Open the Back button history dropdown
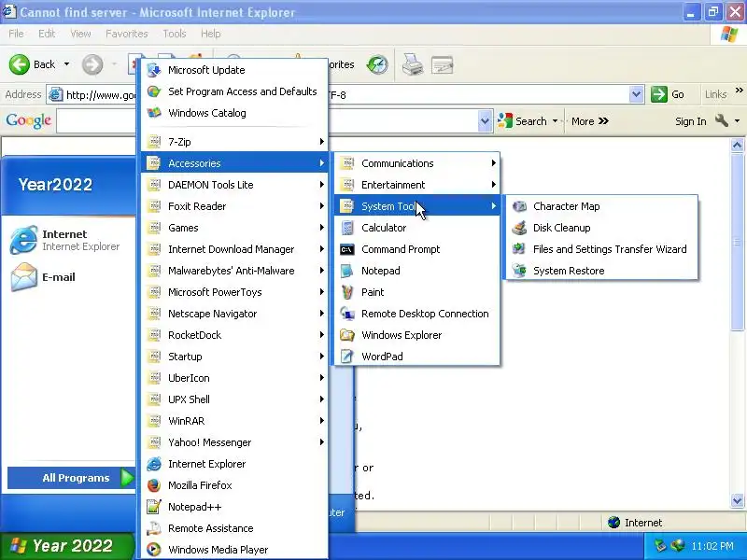This screenshot has width=747, height=560. click(66, 64)
